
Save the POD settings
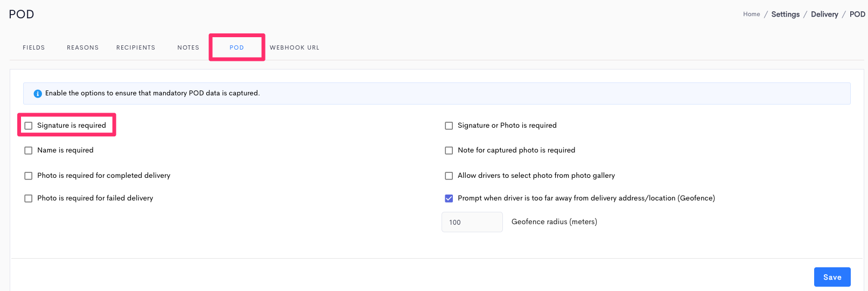point(832,277)
